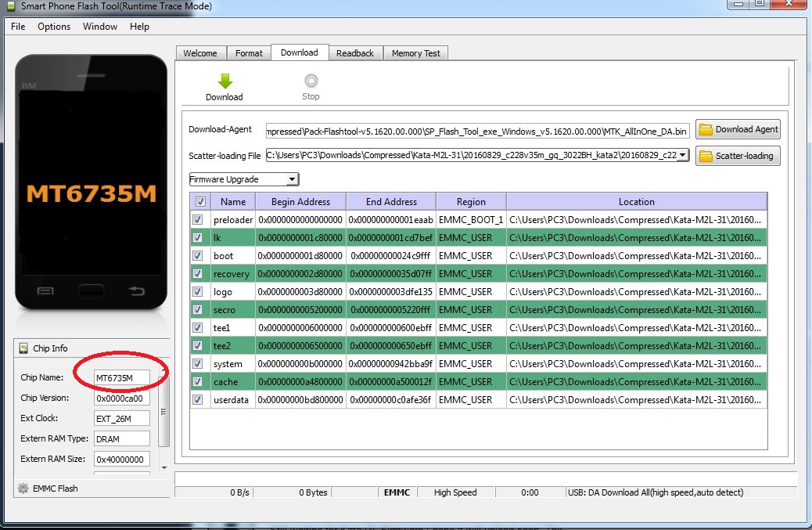Click the Stop icon in toolbar
Viewport: 812px width, 530px height.
[x=311, y=81]
